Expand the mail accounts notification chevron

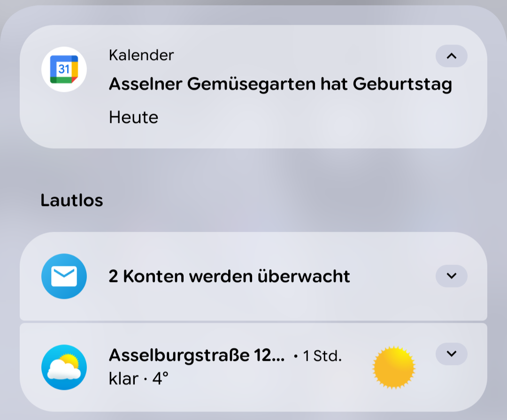tap(451, 276)
